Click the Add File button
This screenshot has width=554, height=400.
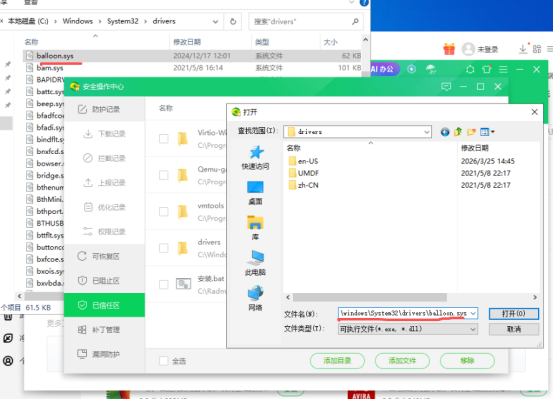click(402, 361)
